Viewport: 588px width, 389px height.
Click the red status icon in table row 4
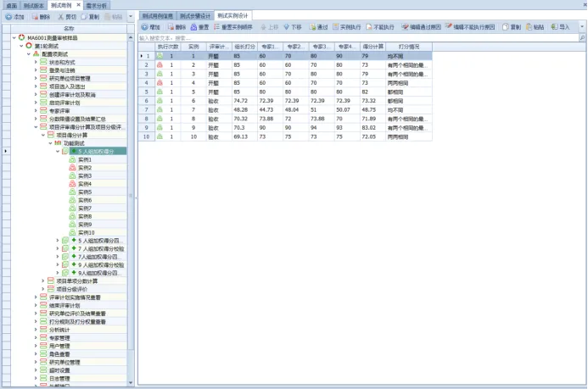[x=160, y=83]
